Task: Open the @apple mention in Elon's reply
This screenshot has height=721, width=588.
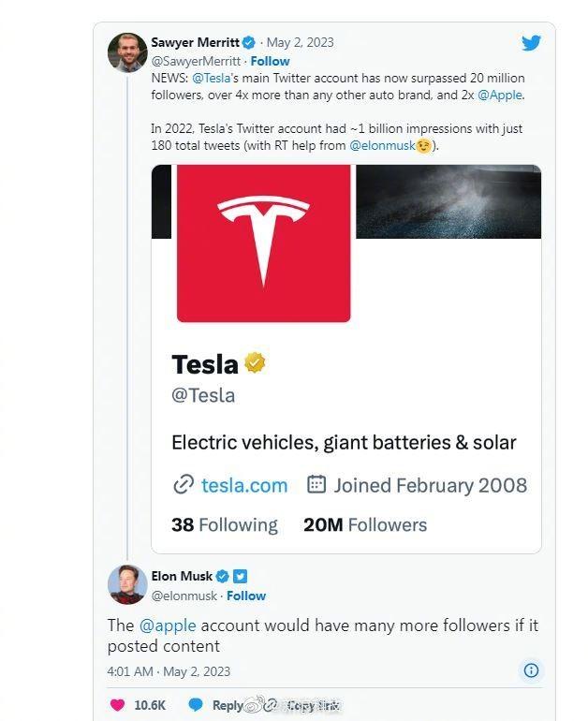Action: pos(168,625)
